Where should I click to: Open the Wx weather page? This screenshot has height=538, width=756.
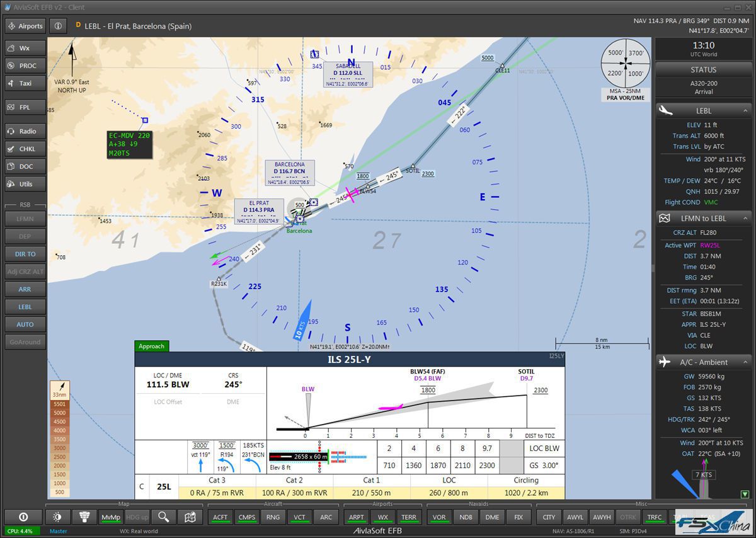(25, 48)
